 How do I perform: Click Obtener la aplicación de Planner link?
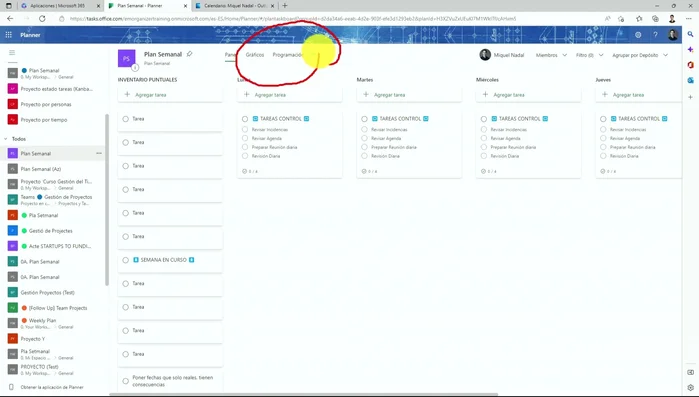pyautogui.click(x=52, y=387)
